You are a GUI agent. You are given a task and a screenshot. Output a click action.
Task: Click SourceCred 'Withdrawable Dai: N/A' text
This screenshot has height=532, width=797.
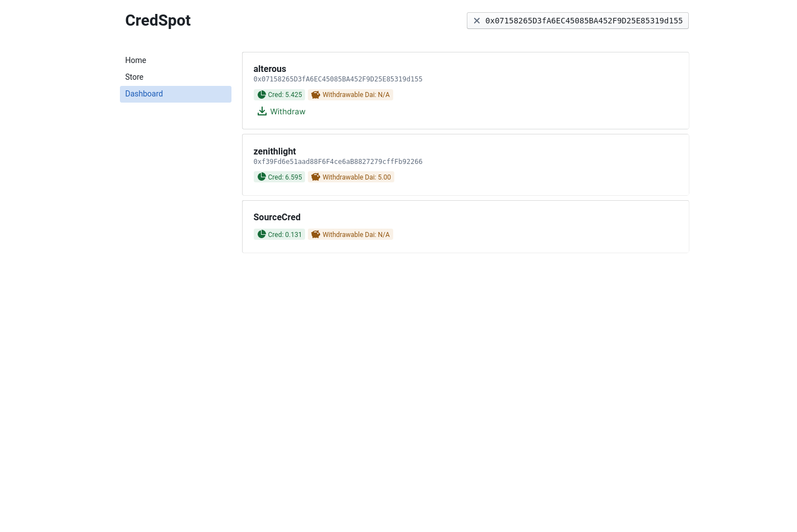[356, 235]
